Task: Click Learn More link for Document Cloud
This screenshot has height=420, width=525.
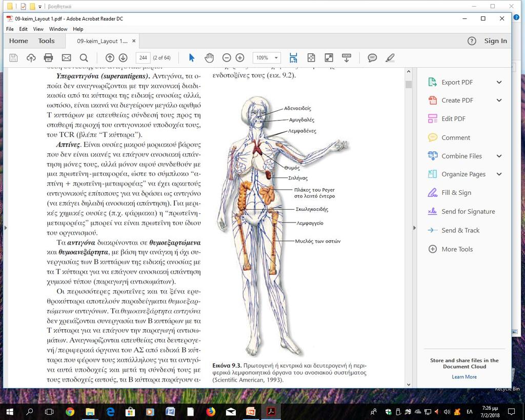Action: [464, 377]
